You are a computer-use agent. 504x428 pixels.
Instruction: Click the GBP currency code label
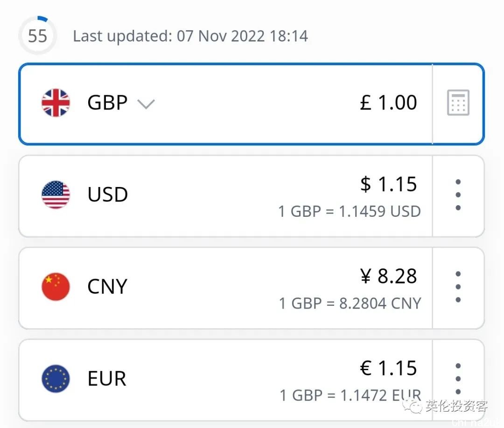[x=107, y=103]
